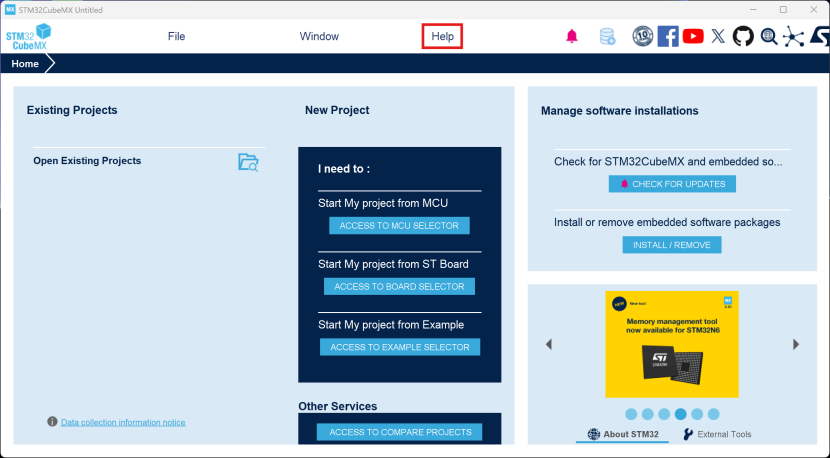Click the 'Manage software installations' heading
The image size is (830, 458).
(x=619, y=111)
